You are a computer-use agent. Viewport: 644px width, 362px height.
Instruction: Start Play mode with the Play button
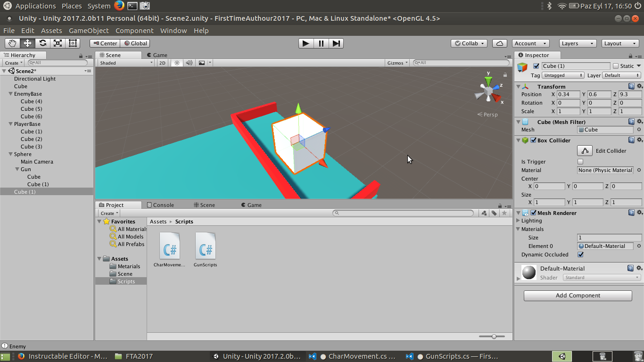pos(306,43)
